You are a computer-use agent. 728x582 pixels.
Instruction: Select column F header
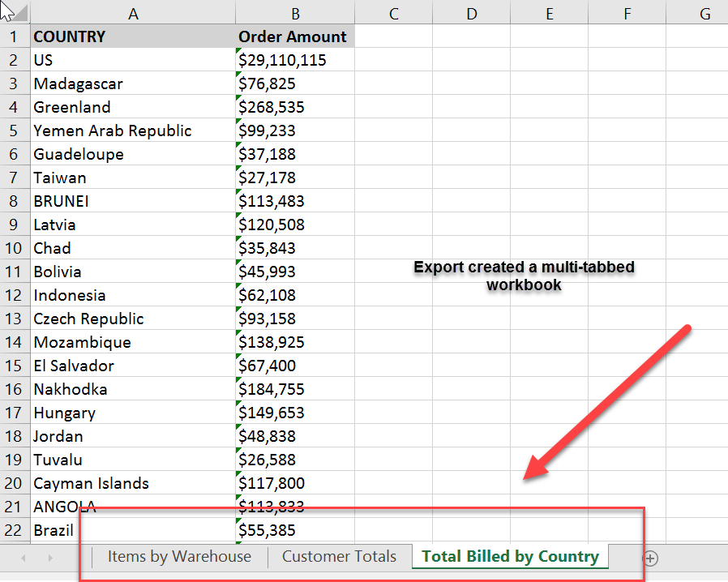click(627, 12)
